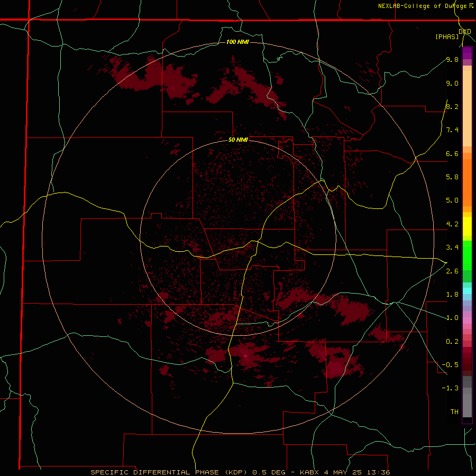Click the 2.6 scale label
This screenshot has width=476, height=476.
tap(452, 271)
